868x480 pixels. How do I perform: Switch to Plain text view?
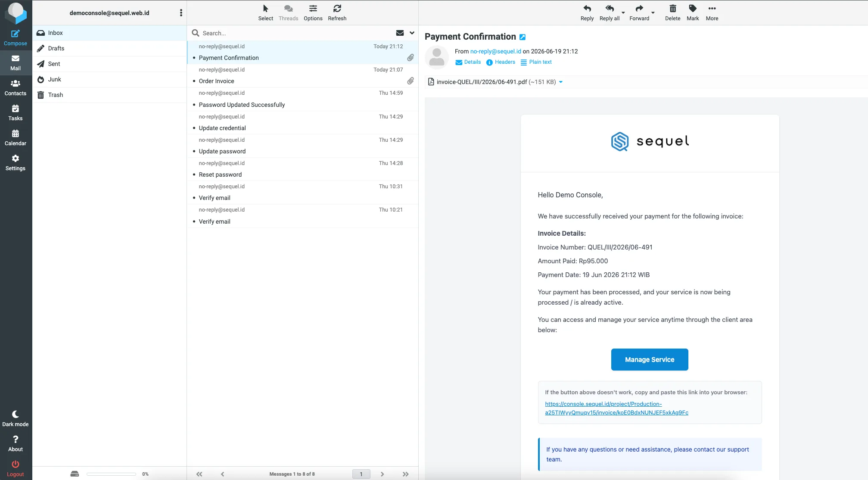click(x=536, y=62)
